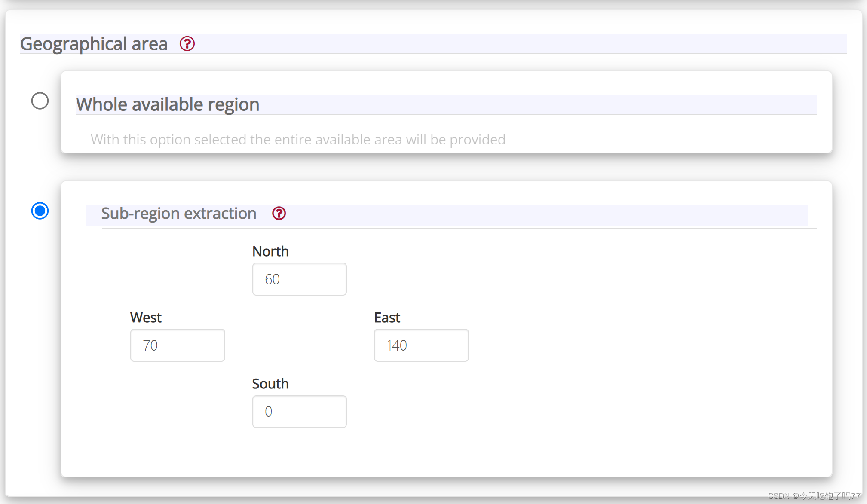This screenshot has width=867, height=504.
Task: Select the Whole available region radio button
Action: pyautogui.click(x=40, y=101)
